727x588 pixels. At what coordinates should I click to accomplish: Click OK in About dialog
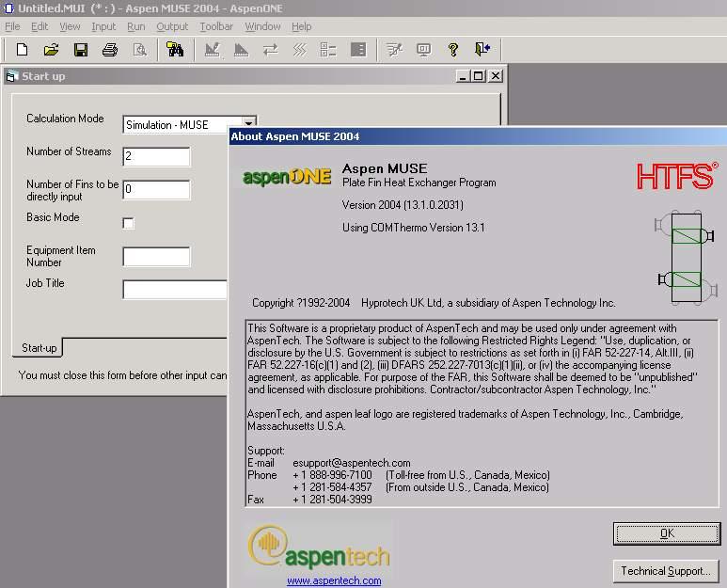pos(667,533)
